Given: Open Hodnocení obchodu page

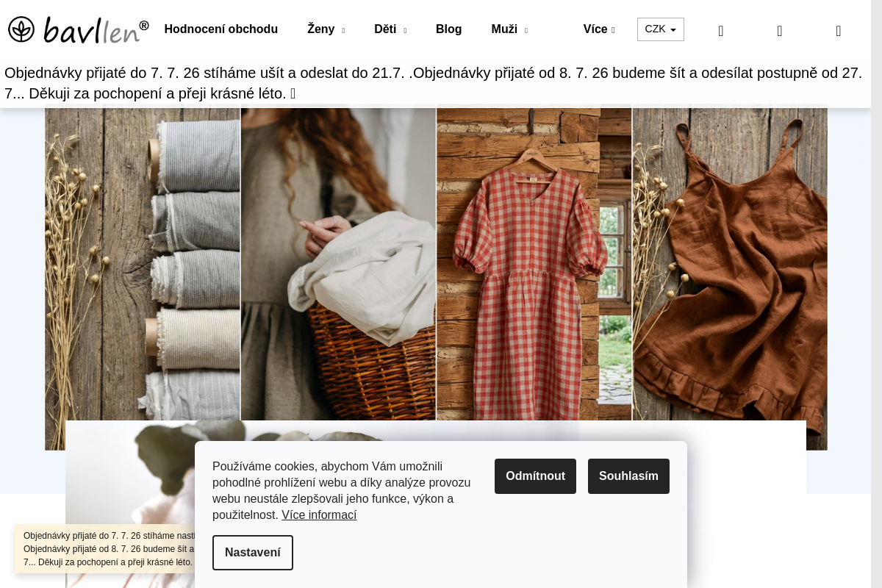Looking at the screenshot, I should (x=221, y=29).
